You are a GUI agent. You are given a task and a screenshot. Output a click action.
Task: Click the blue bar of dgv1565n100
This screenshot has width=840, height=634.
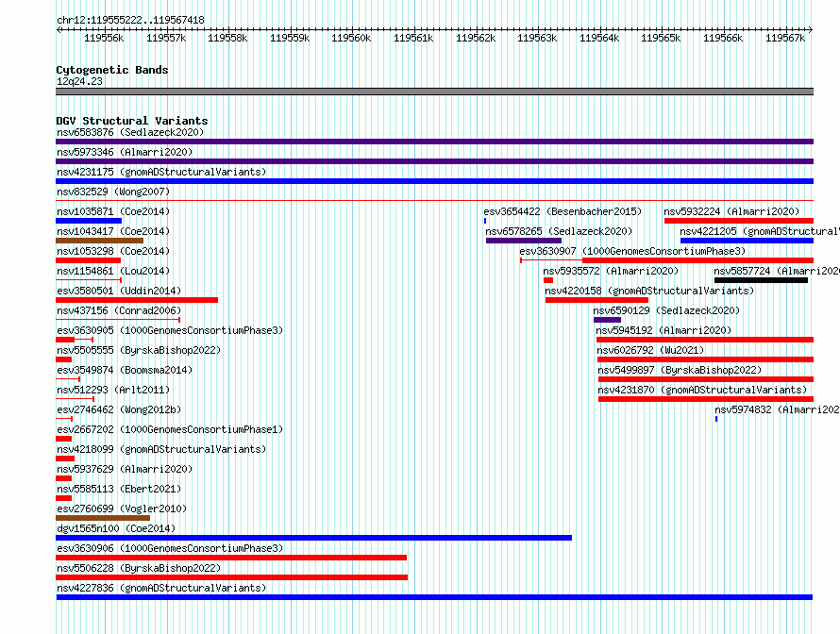pyautogui.click(x=314, y=538)
